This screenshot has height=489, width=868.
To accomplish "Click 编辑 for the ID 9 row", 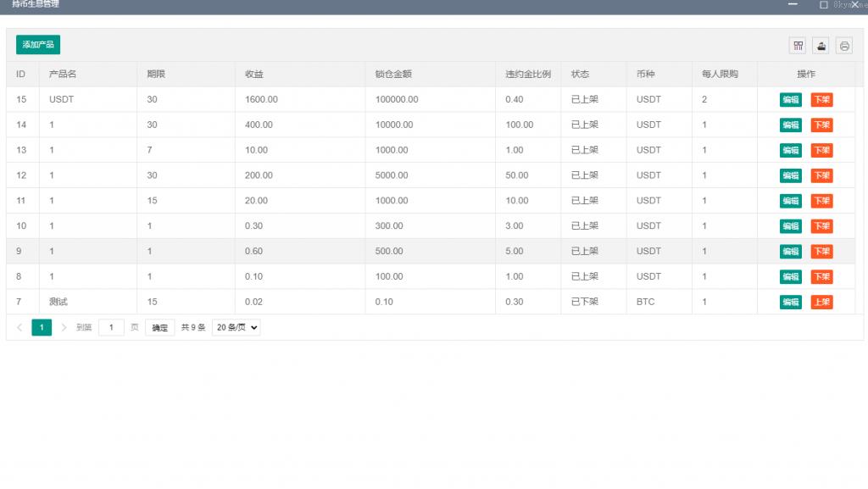I will click(790, 252).
